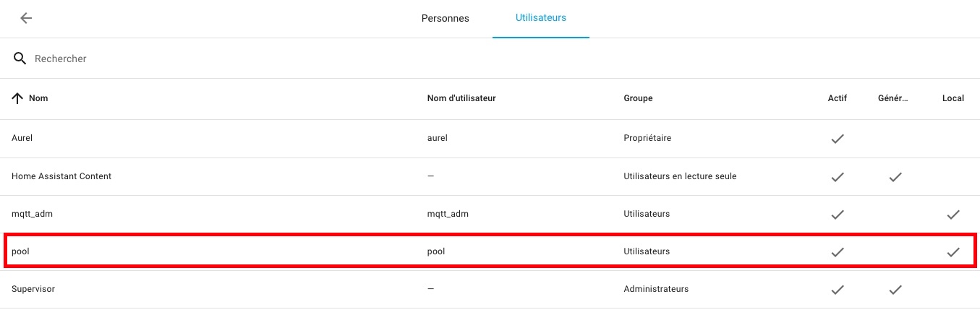Open the Supervisor user row

click(490, 290)
